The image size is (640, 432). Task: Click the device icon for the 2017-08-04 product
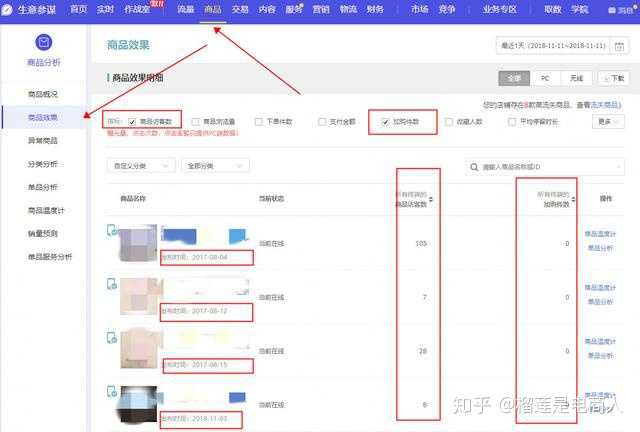(x=112, y=230)
